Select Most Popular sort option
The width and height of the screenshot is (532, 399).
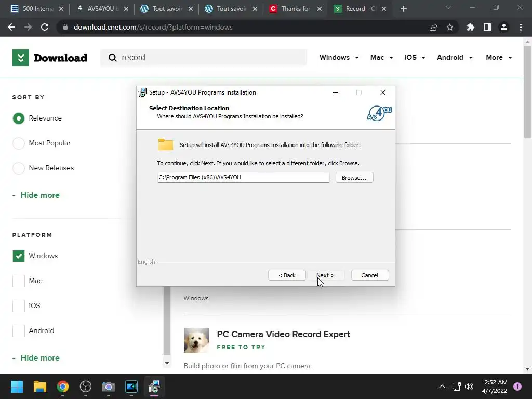(x=19, y=143)
